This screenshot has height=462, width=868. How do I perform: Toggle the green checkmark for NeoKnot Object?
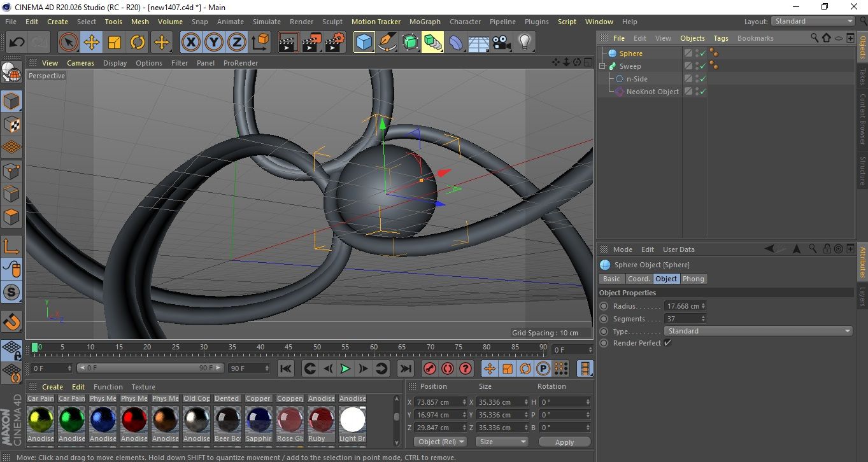[702, 92]
